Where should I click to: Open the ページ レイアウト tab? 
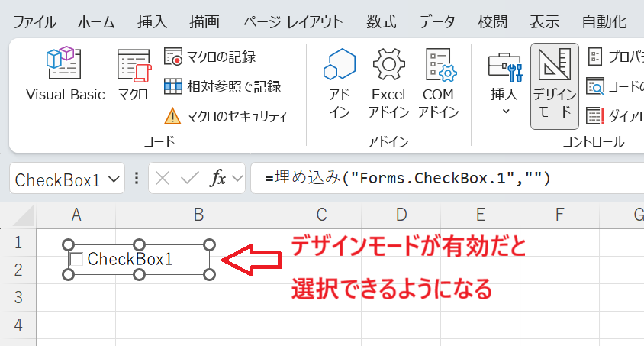[x=293, y=21]
